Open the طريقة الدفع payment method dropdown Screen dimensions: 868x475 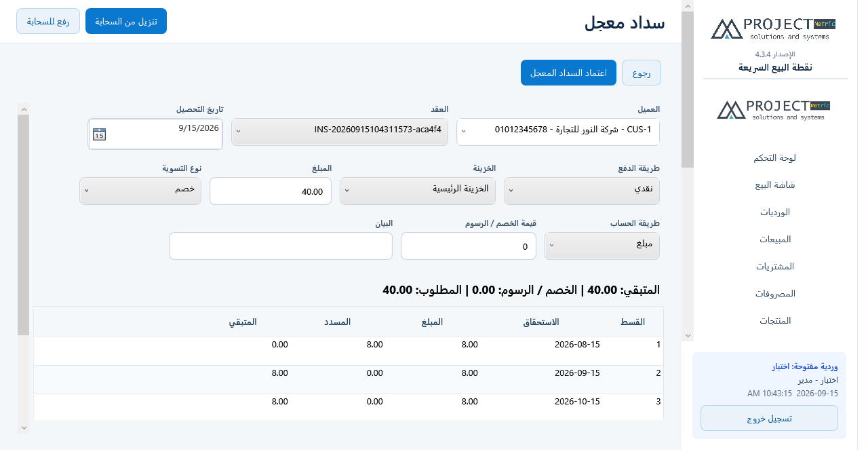582,191
